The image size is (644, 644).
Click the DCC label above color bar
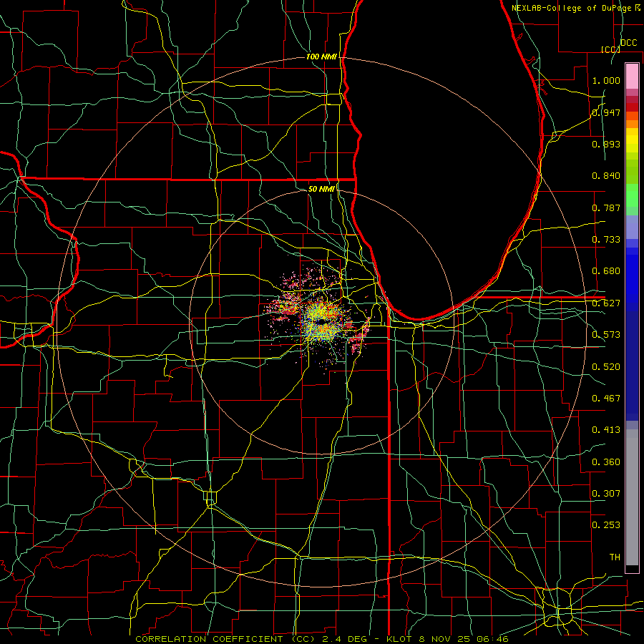628,42
